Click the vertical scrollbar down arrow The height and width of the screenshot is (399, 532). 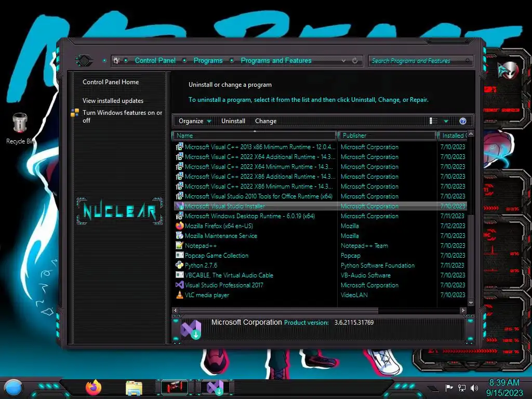coord(471,303)
